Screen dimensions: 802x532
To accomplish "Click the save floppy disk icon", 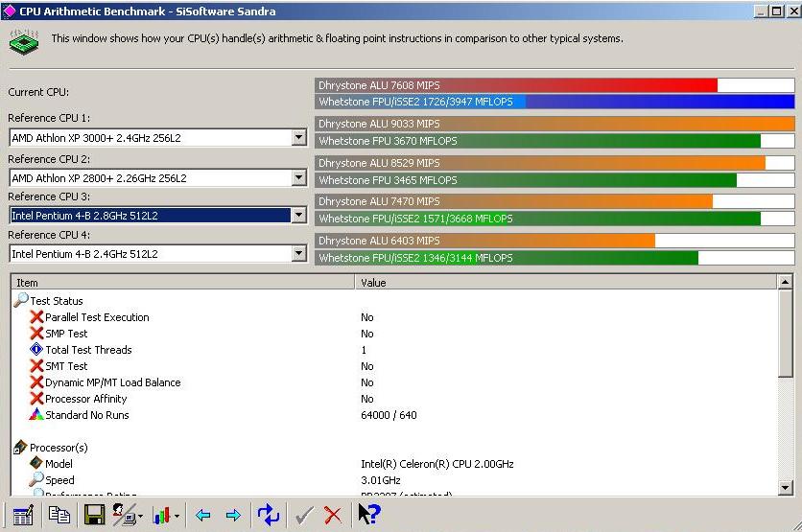I will point(95,515).
